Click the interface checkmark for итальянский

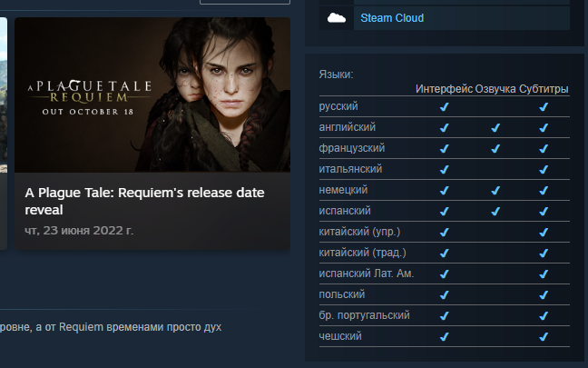[445, 169]
